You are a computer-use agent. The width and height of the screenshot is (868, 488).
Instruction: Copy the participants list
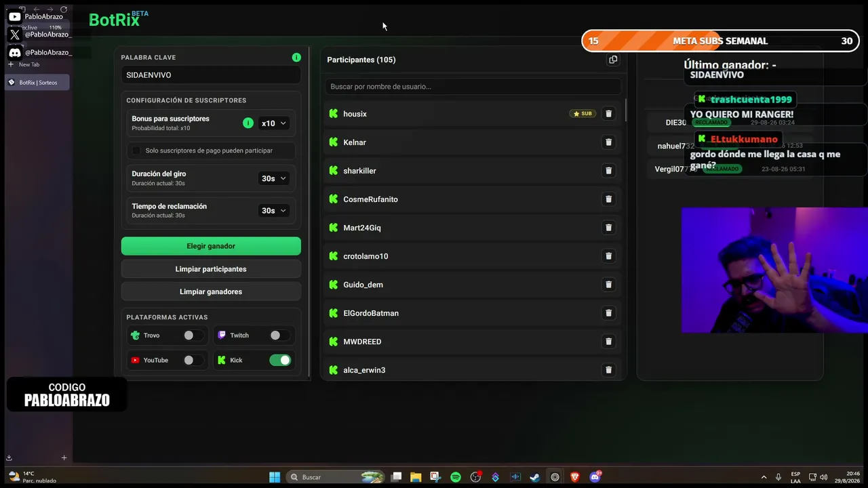613,60
